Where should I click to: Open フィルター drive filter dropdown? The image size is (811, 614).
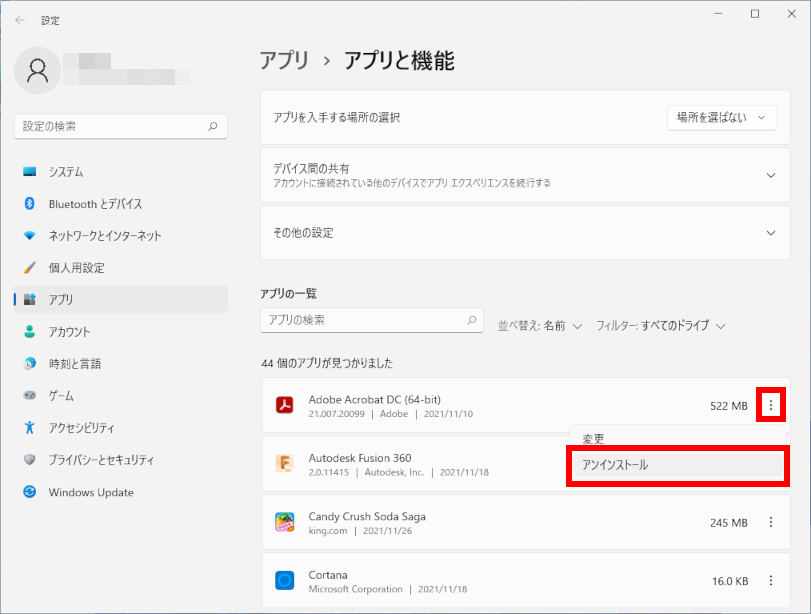click(660, 326)
